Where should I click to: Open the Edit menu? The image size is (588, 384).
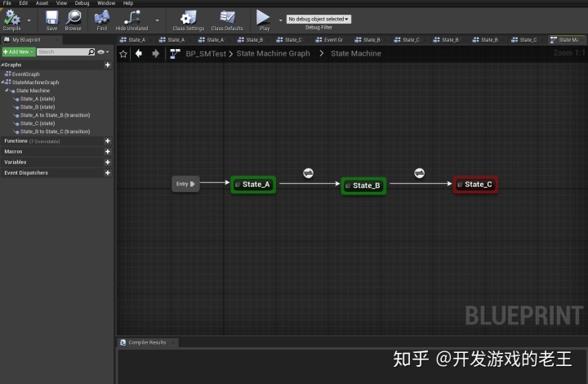pyautogui.click(x=24, y=3)
